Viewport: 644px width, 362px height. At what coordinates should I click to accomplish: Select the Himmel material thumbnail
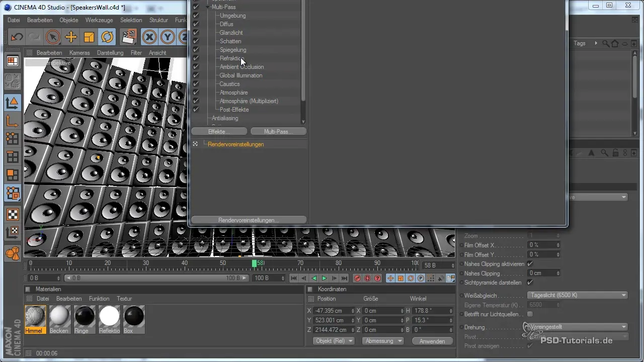click(35, 320)
